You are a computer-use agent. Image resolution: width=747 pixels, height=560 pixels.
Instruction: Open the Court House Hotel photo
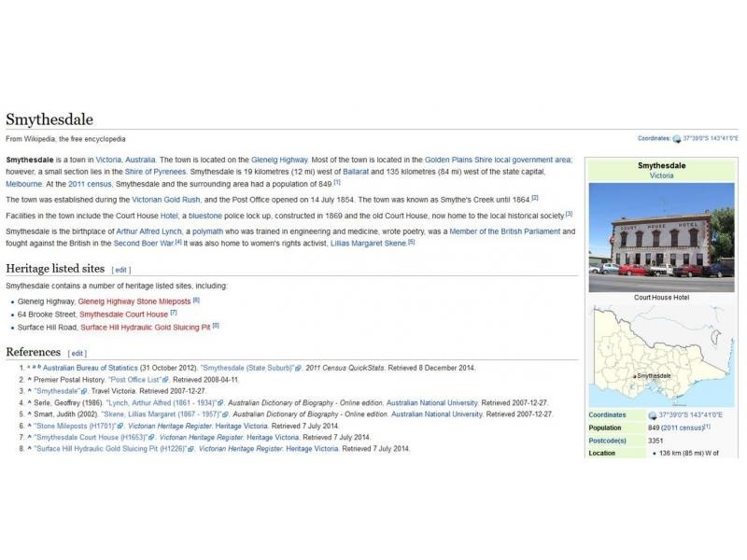(661, 236)
